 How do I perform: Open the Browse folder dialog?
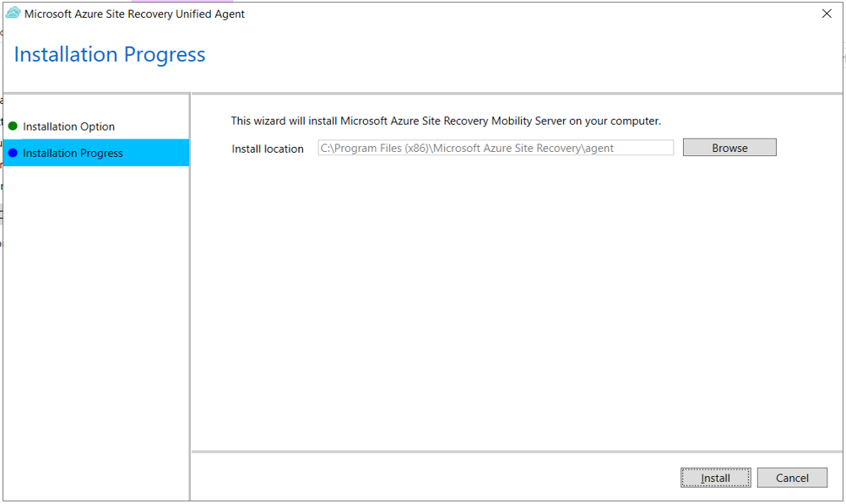[x=729, y=147]
